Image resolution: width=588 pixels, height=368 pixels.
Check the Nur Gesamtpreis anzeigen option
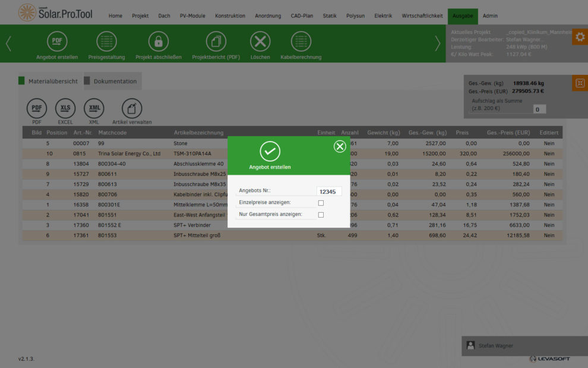point(321,215)
